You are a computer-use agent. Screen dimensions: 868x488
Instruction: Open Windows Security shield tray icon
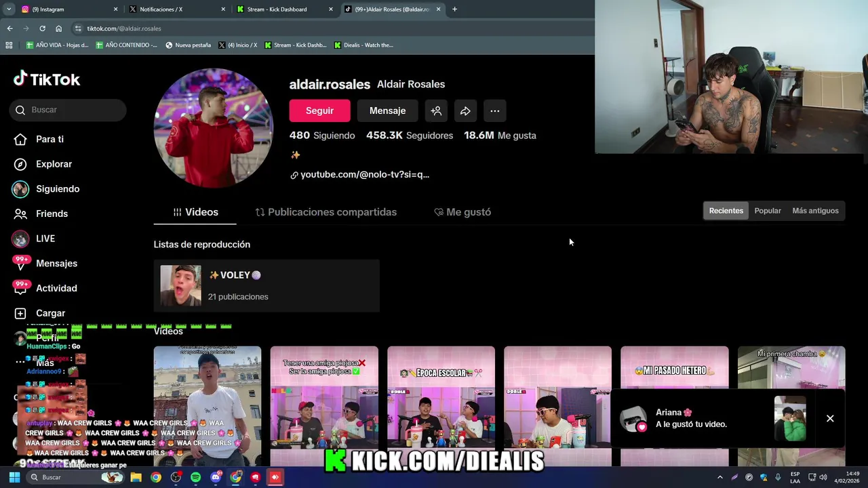pos(764,477)
